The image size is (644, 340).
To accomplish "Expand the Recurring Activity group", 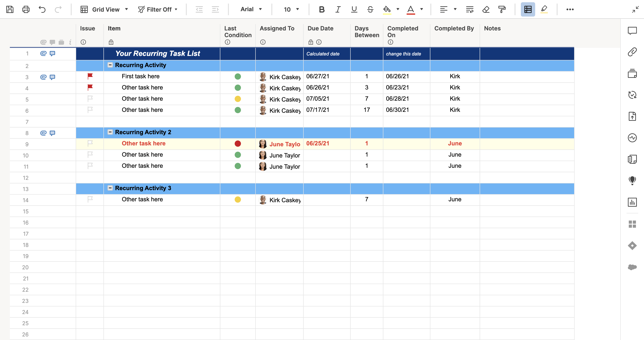I will [x=110, y=65].
